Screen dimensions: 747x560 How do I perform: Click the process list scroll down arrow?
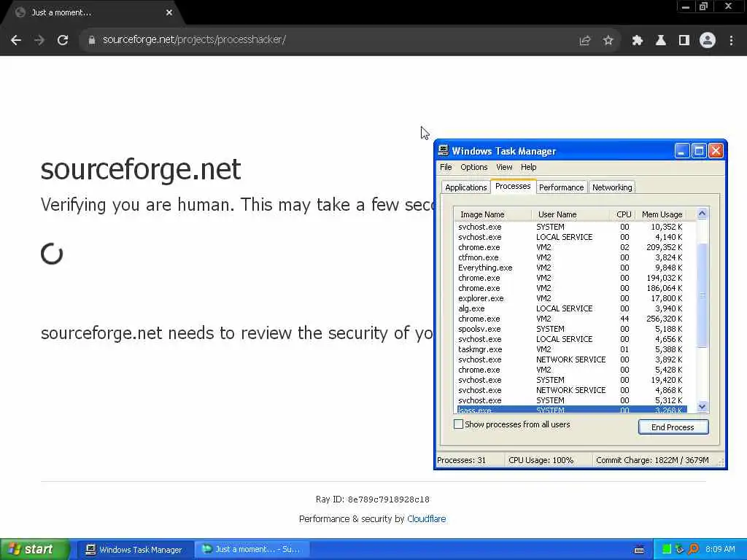click(x=702, y=407)
